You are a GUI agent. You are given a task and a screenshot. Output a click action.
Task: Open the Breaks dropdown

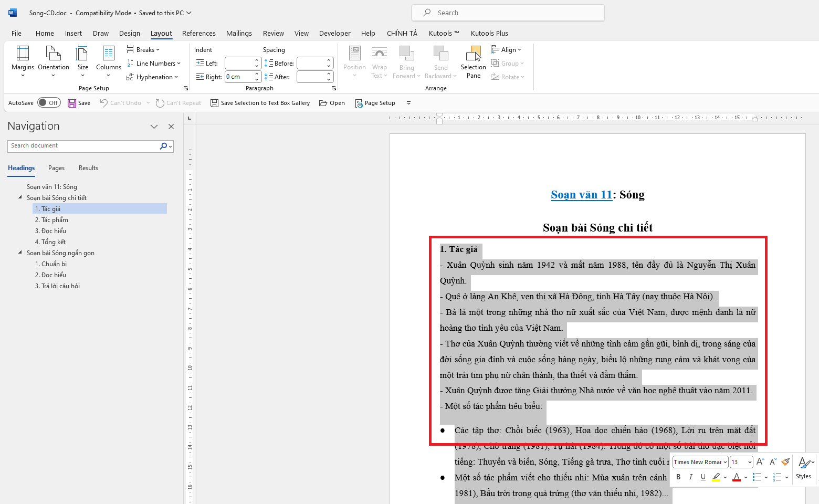[143, 49]
